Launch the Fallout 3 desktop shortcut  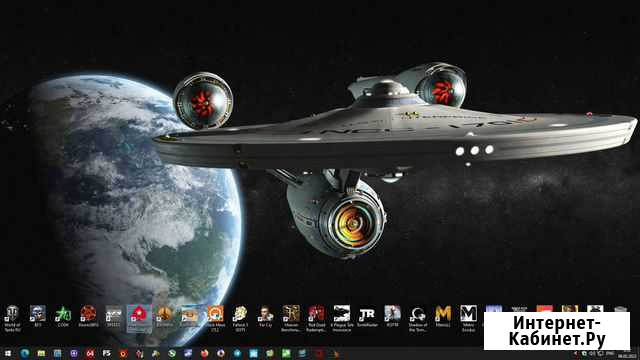240,318
